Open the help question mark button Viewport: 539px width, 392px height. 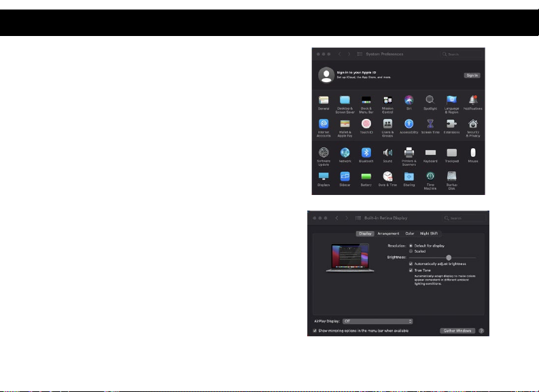(x=481, y=330)
